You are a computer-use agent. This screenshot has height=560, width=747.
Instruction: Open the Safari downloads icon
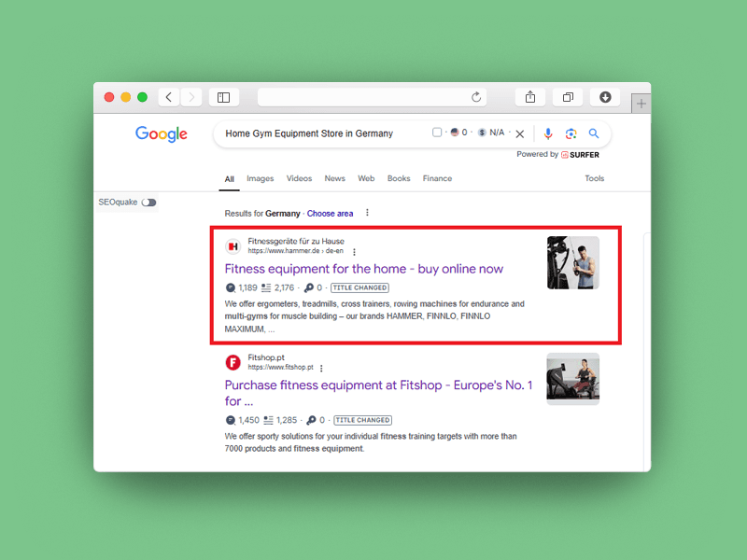pyautogui.click(x=605, y=97)
